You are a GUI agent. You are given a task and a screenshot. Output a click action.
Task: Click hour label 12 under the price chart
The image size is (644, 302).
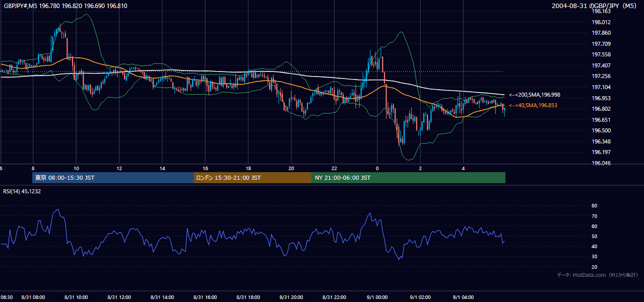[x=119, y=168]
